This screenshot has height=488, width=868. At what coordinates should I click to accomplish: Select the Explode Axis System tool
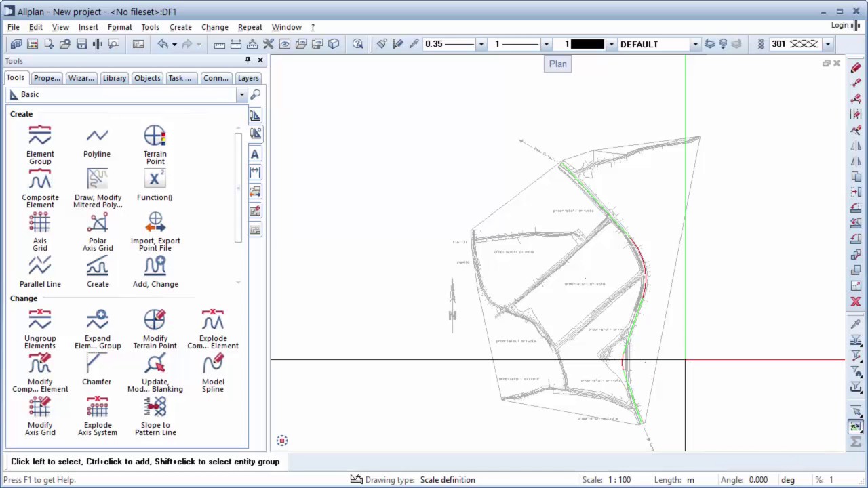point(98,416)
